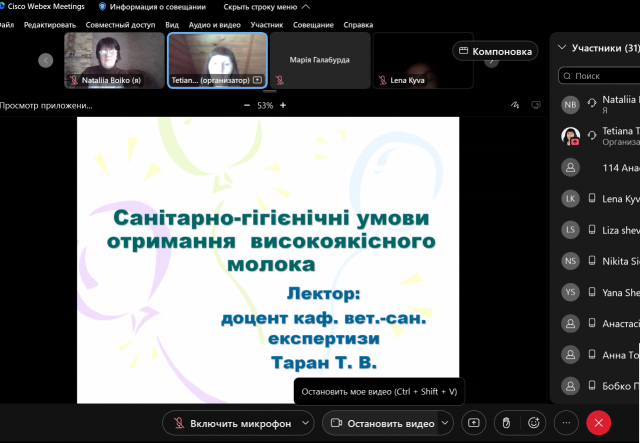This screenshot has width=640, height=443.
Task: Open the reactions smiley icon
Action: [535, 423]
